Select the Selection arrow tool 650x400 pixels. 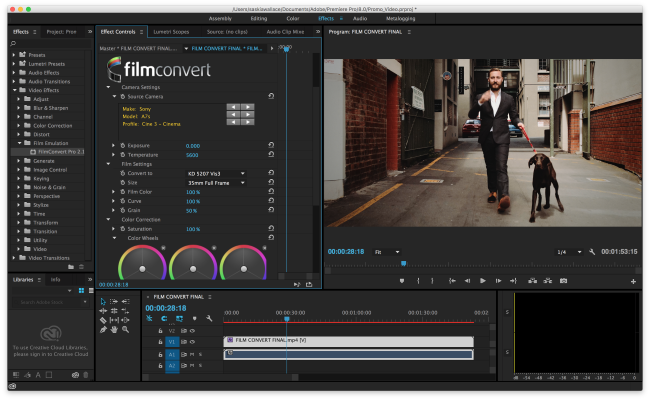[x=103, y=302]
